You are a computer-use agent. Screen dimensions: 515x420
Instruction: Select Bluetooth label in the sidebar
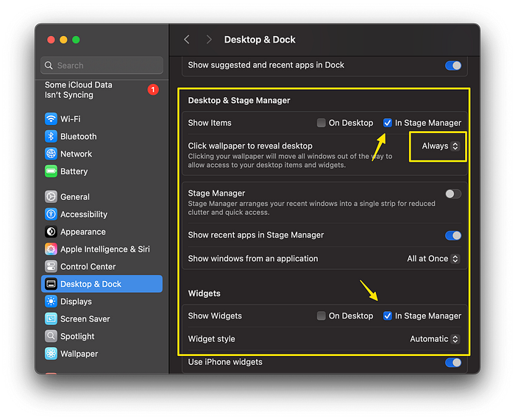tap(79, 136)
